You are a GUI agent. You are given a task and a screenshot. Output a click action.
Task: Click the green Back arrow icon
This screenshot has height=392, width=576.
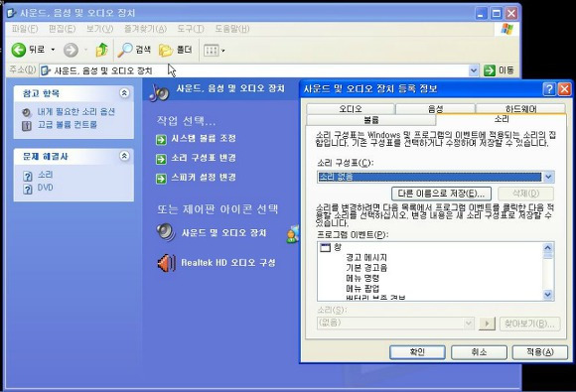(18, 50)
